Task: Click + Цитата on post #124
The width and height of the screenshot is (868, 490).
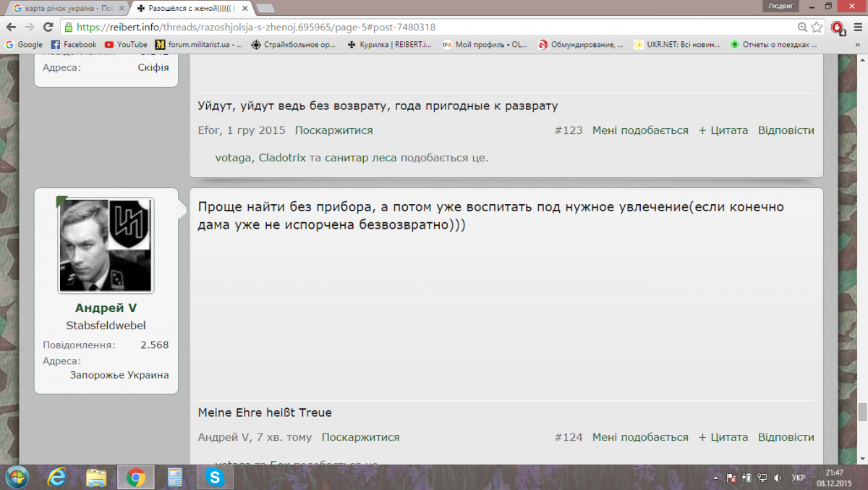Action: tap(723, 438)
